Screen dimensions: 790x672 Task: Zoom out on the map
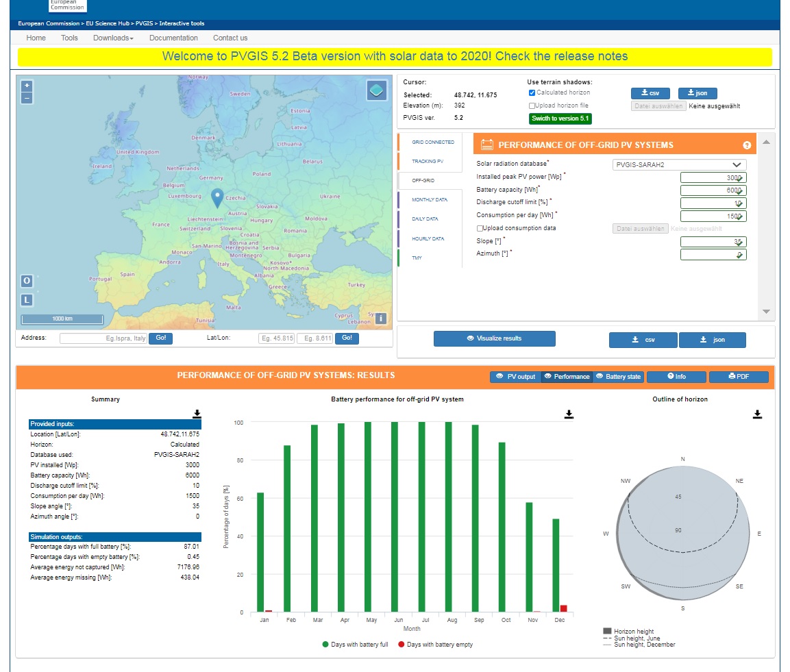point(27,98)
